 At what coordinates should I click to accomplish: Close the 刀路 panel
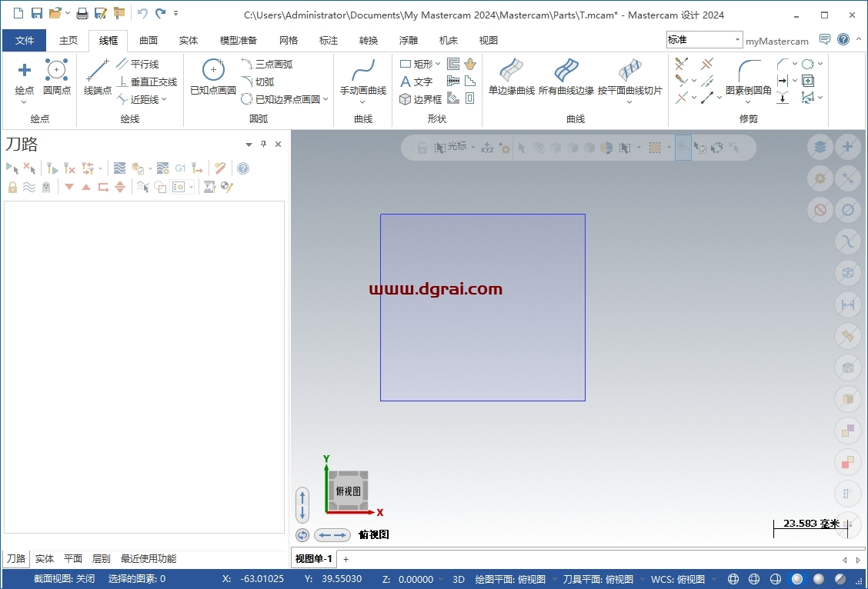coord(279,145)
